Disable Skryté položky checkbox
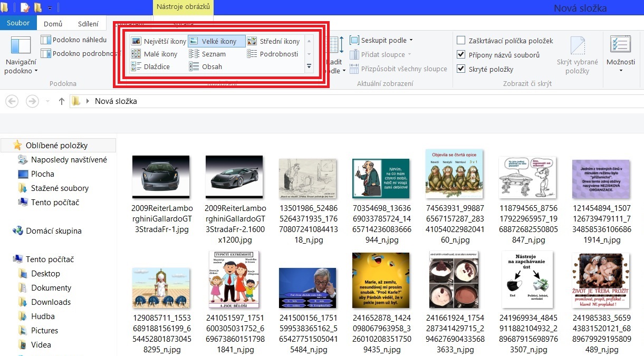 pos(461,69)
